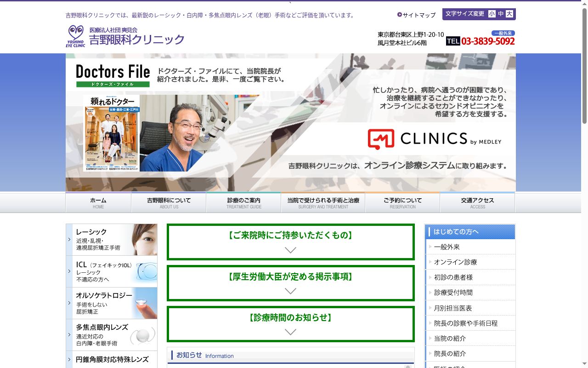Set text size to 小
This screenshot has height=368, width=588.
tap(492, 14)
